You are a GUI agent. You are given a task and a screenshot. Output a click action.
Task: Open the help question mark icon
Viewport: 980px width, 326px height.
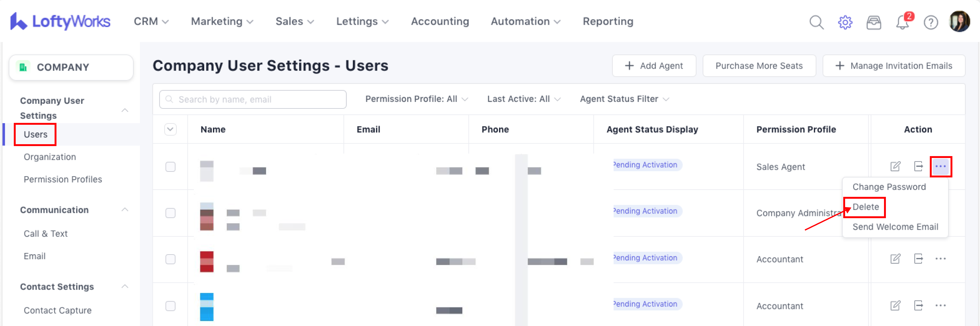coord(930,23)
